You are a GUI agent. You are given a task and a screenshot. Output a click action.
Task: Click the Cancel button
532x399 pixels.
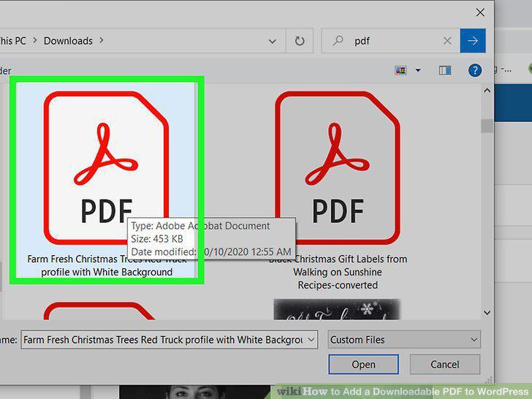pos(445,365)
